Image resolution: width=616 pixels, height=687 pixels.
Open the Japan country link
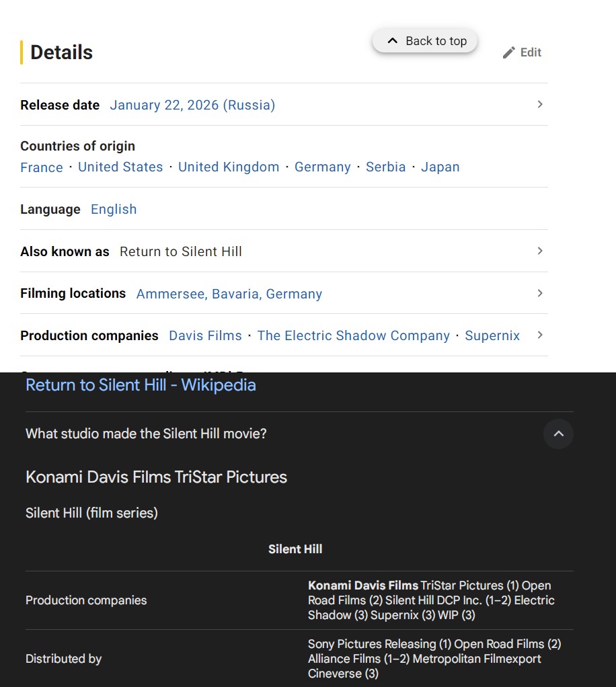(440, 167)
